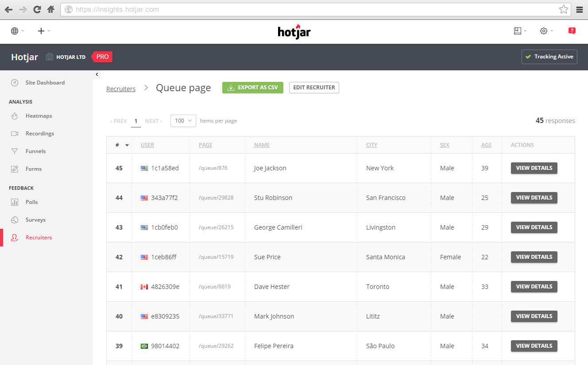Viewport: 588px width, 365px height.
Task: Open the 100 items per page dropdown
Action: [x=183, y=121]
